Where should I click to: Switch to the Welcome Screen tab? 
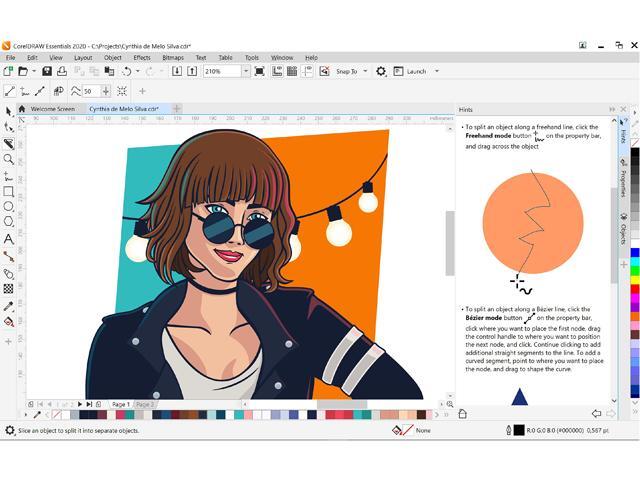53,109
